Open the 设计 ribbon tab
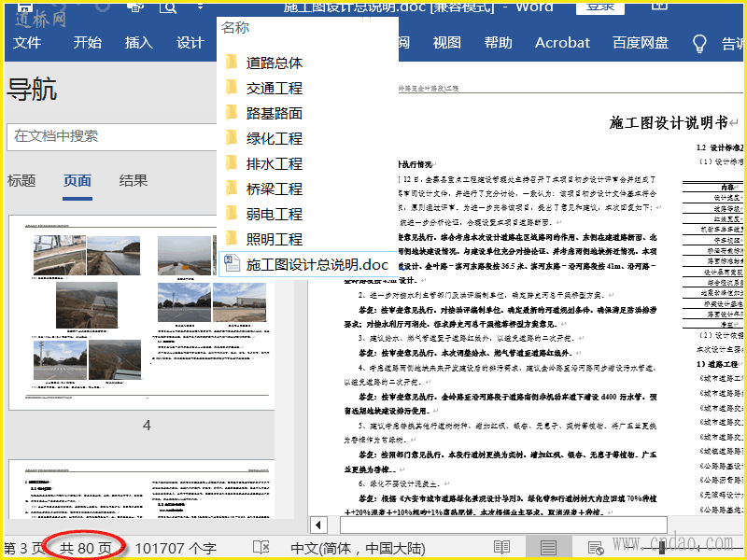The width and height of the screenshot is (747, 560). click(190, 43)
